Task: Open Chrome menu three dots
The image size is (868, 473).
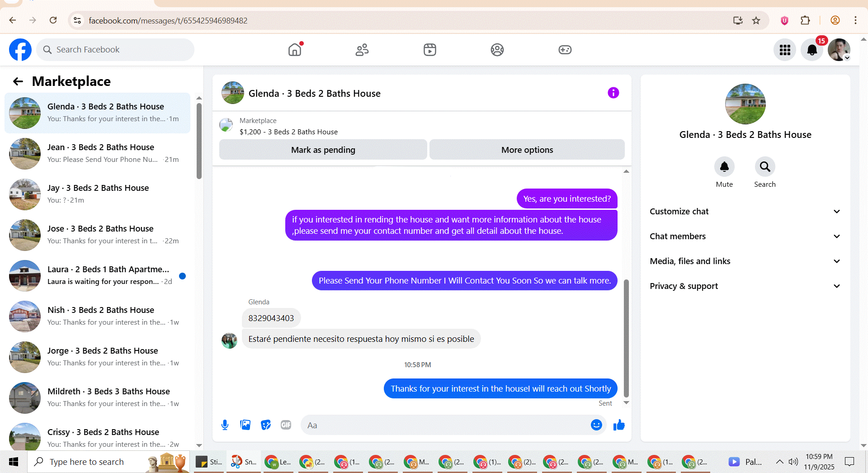Action: point(855,20)
